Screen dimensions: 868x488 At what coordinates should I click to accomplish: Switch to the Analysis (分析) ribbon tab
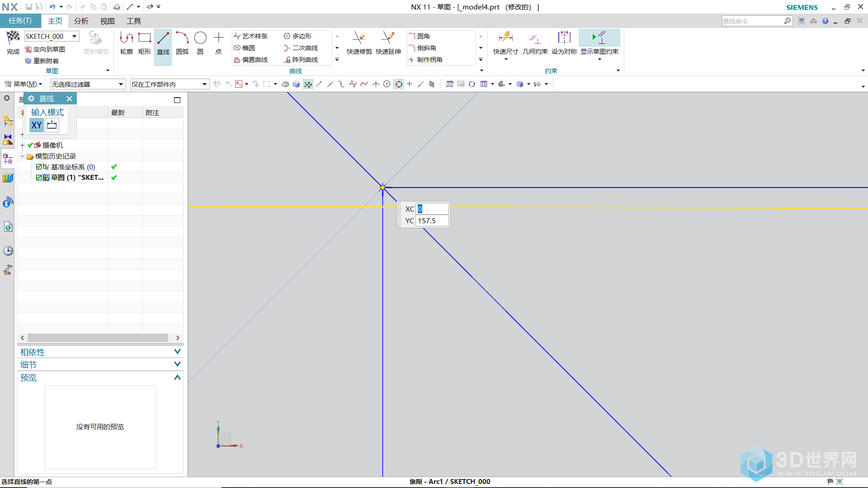81,21
